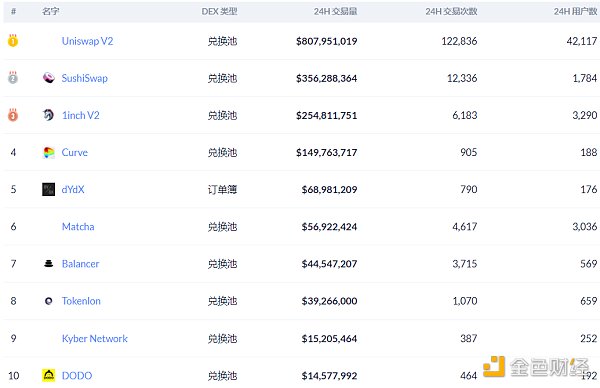The image size is (600, 388).
Task: Click the black dYdX logo icon
Action: 49,189
